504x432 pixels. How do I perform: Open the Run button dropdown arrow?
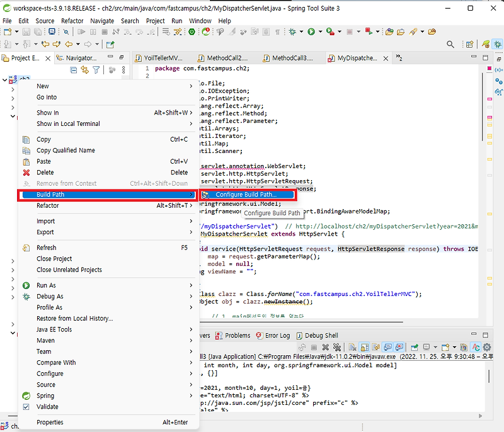coord(320,33)
